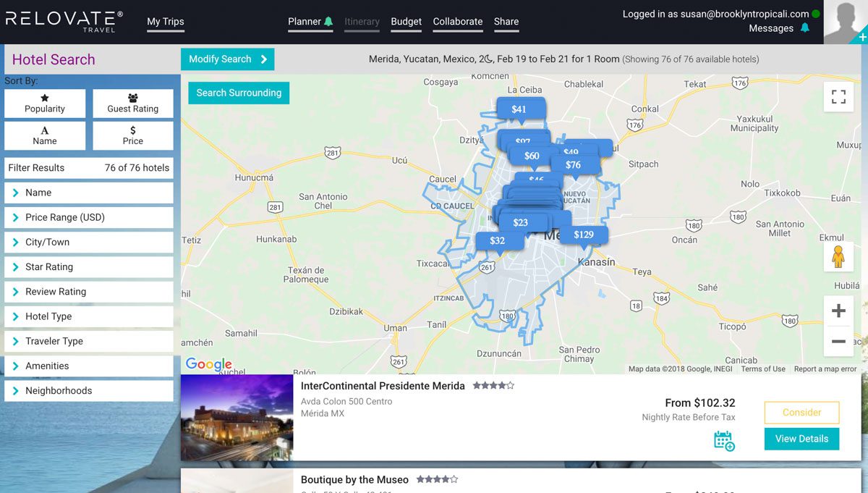Toggle fullscreen map view
The height and width of the screenshot is (493, 868).
click(x=838, y=96)
